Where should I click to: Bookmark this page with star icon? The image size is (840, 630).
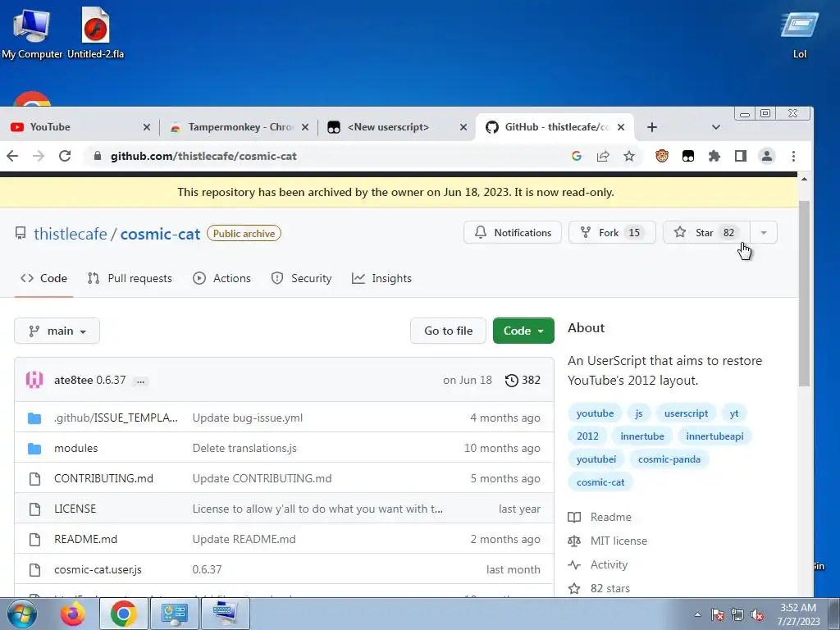point(629,156)
